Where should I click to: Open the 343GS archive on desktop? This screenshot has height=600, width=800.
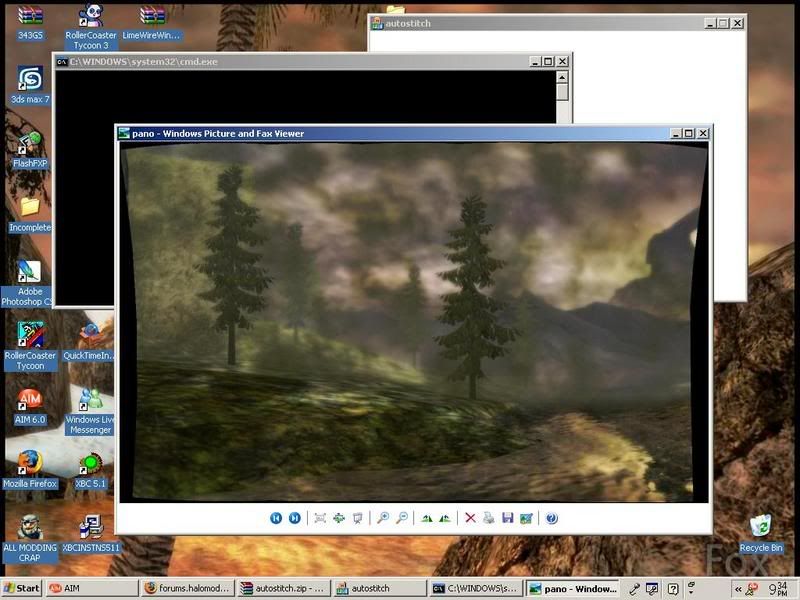pos(30,22)
